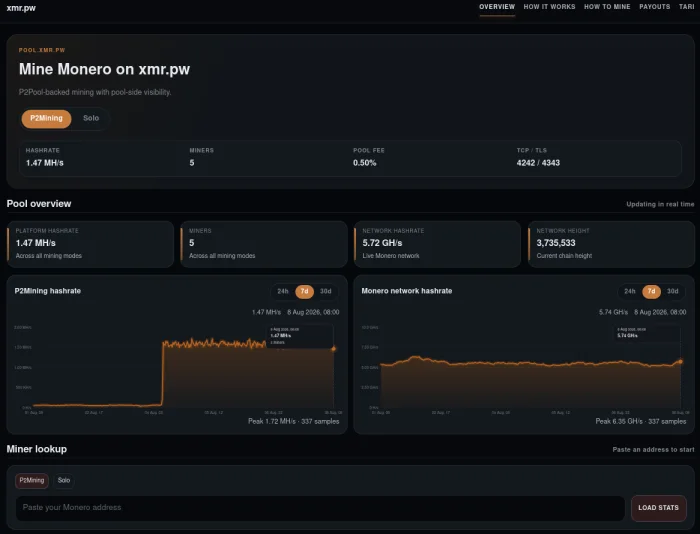Click 'Paste an address to start' text
Viewport: 700px width, 534px height.
653,450
